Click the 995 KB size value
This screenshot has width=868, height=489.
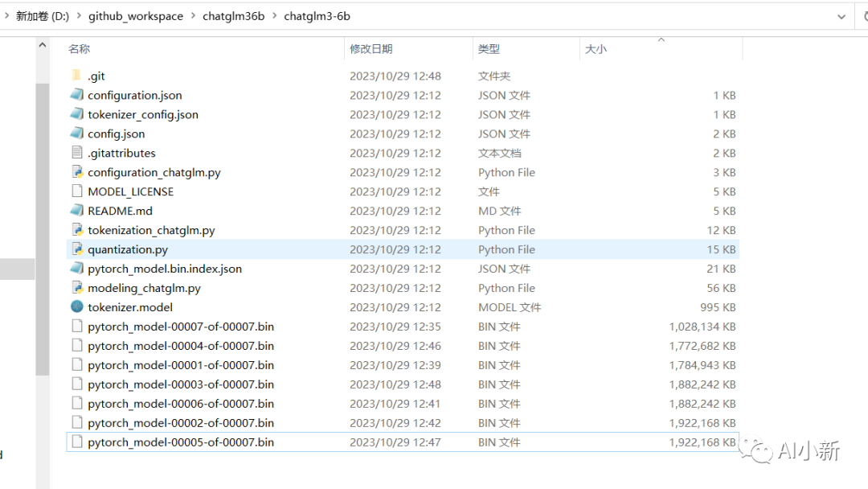[x=718, y=307]
